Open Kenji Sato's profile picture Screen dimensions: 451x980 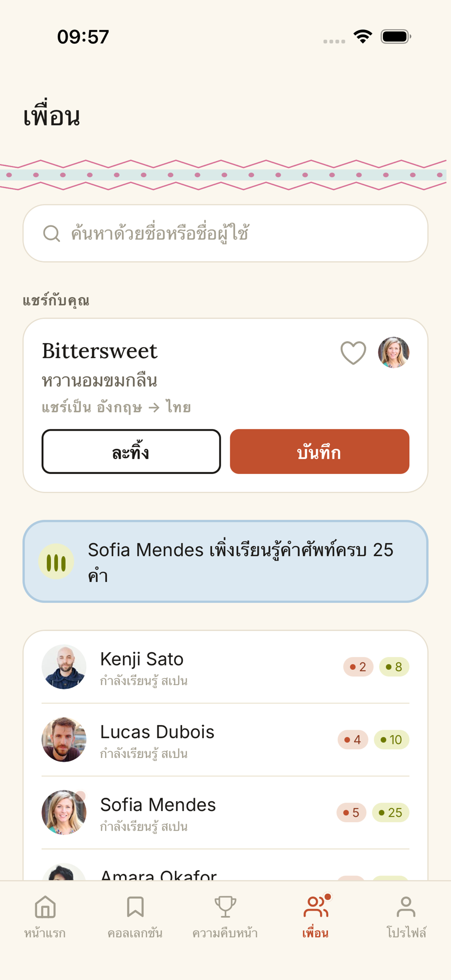click(x=64, y=667)
